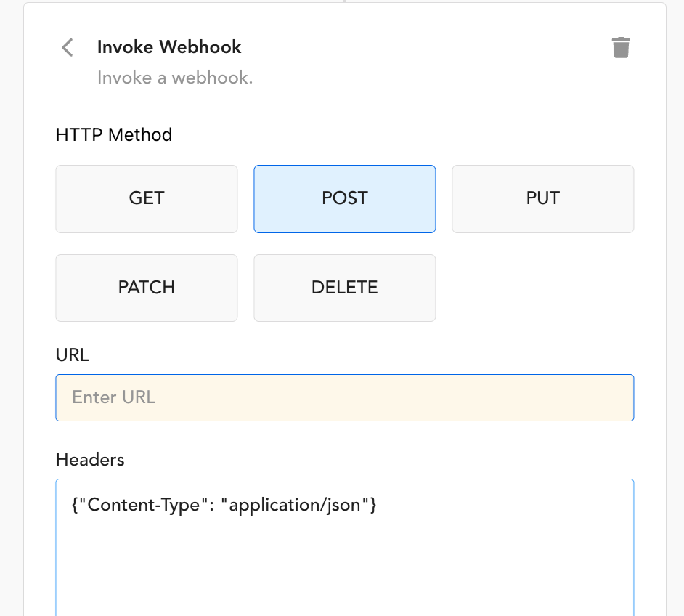Click the empty area right of DELETE button

(542, 288)
